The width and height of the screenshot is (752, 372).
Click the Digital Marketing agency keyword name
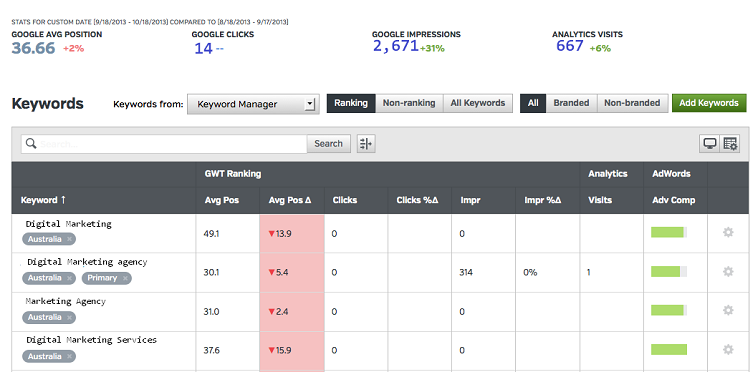87,262
